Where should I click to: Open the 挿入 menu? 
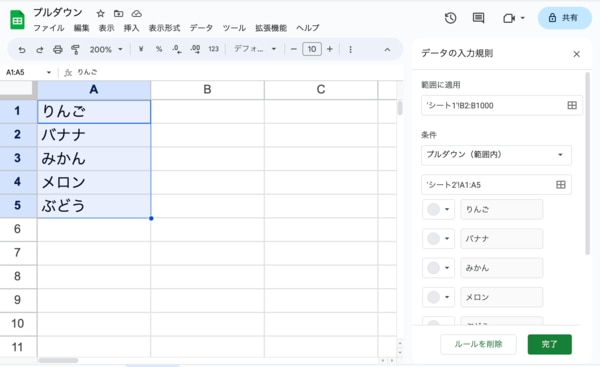coord(131,28)
